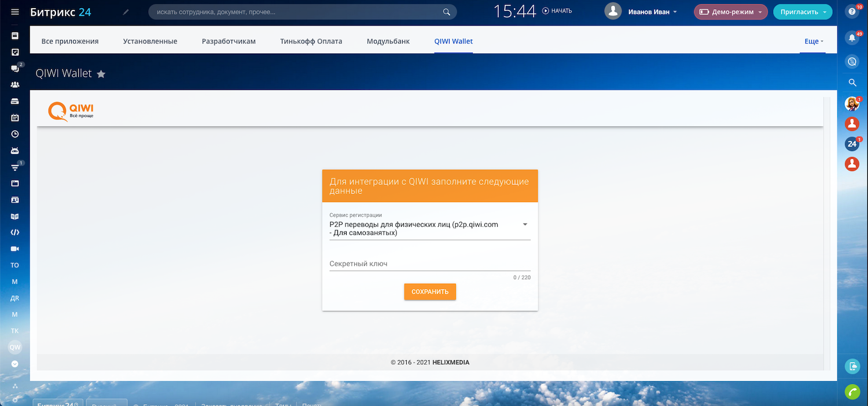Viewport: 868px width, 406px height.
Task: Open the hamburger main menu
Action: click(x=15, y=12)
